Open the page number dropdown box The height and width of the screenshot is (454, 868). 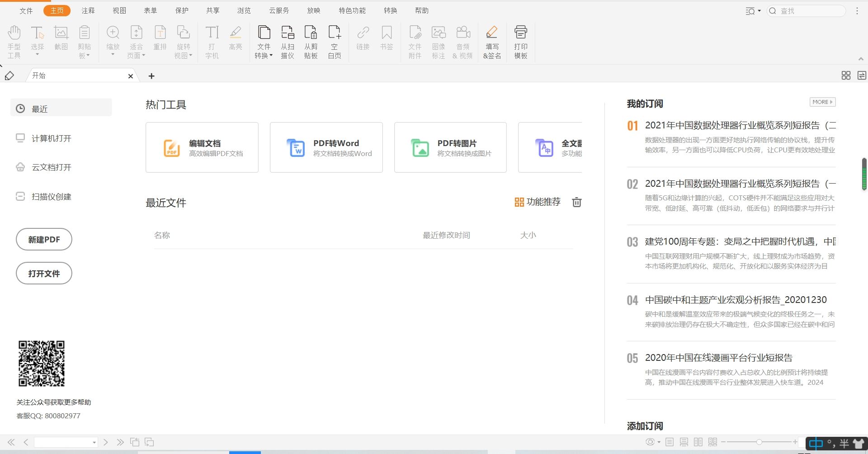coord(94,442)
